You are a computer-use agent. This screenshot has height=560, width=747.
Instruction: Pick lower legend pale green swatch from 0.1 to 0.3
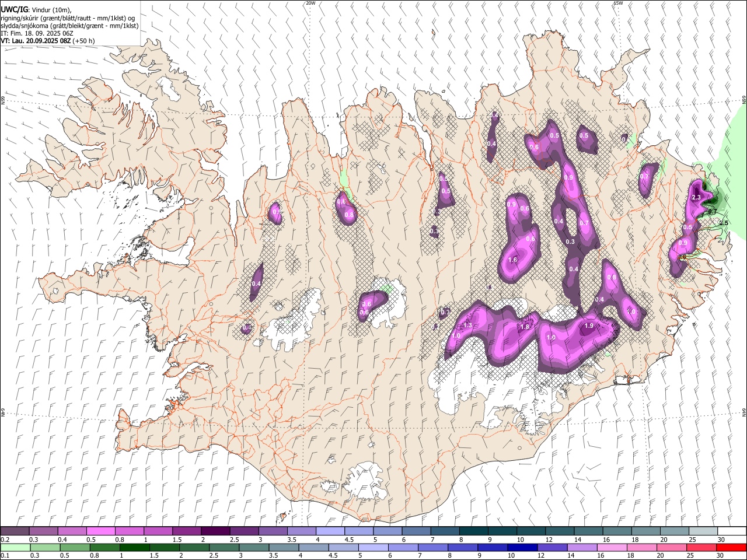point(15,548)
